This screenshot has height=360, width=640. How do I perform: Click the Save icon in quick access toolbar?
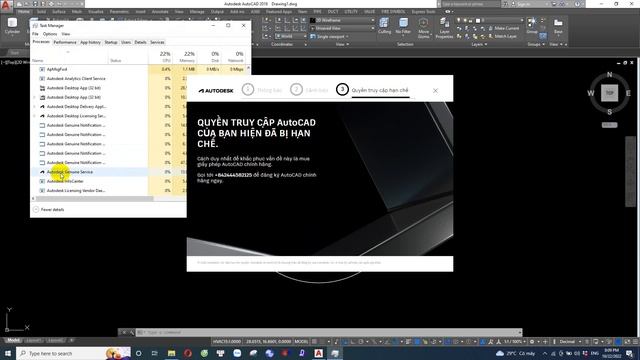36,4
